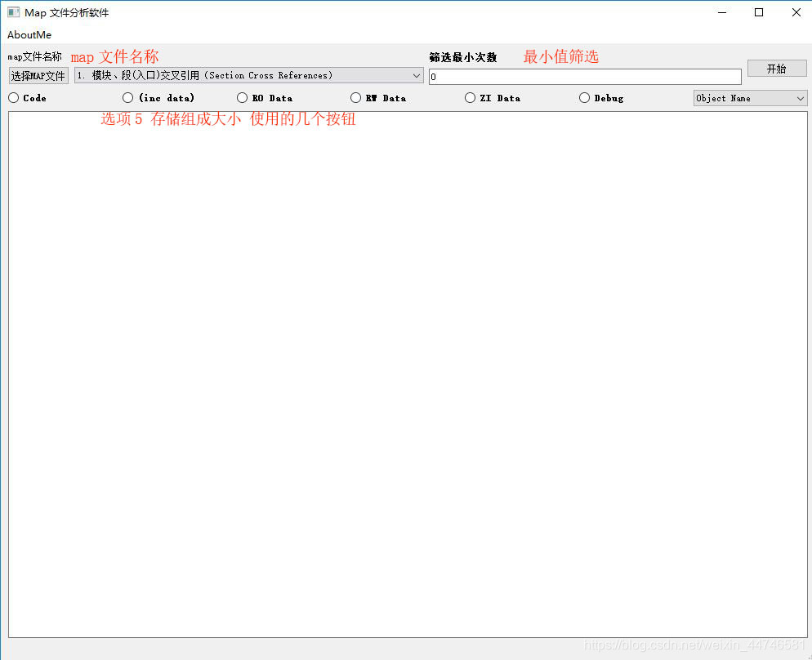Open the AboutMe menu
The height and width of the screenshot is (660, 812).
pos(29,34)
